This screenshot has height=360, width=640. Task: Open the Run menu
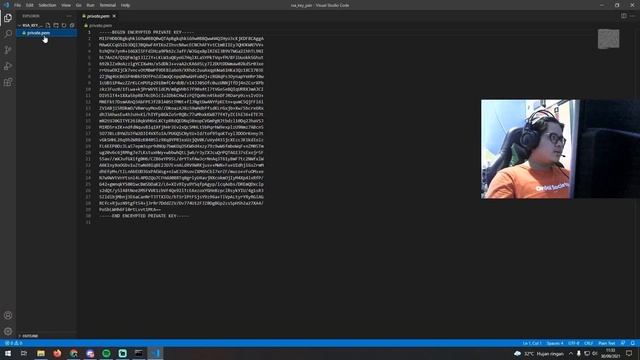pyautogui.click(x=91, y=5)
